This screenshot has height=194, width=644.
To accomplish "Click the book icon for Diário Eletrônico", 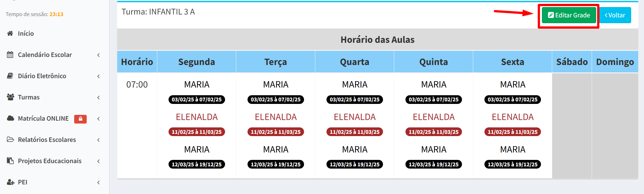I will tap(10, 76).
